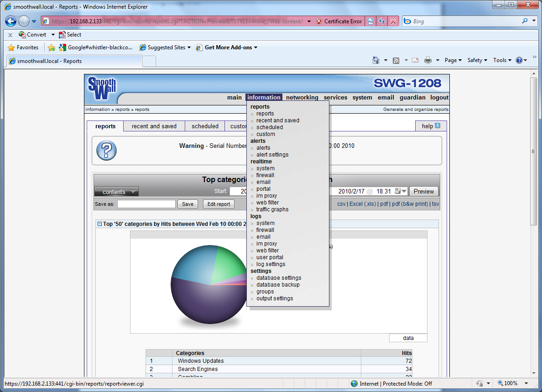This screenshot has width=542, height=392.
Task: Click the SmoothWall logo
Action: tap(102, 88)
